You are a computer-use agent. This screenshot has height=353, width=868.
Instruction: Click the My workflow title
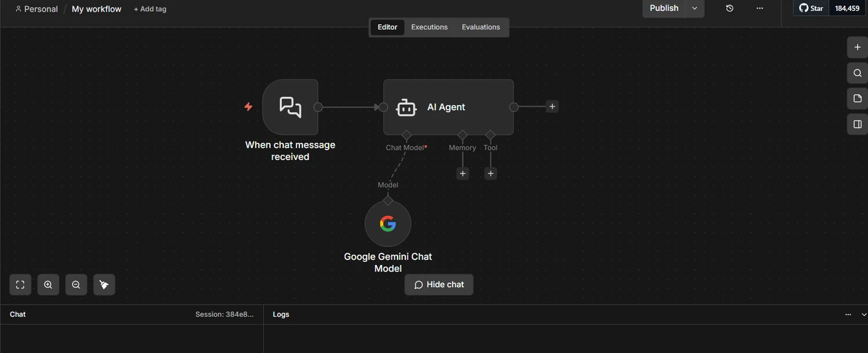pyautogui.click(x=97, y=9)
